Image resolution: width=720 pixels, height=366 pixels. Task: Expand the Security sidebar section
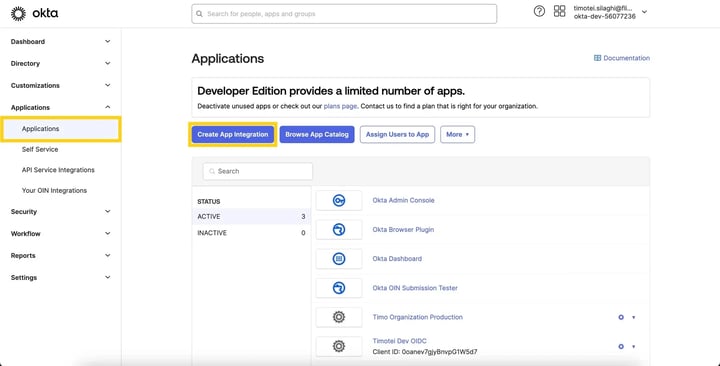click(x=107, y=211)
